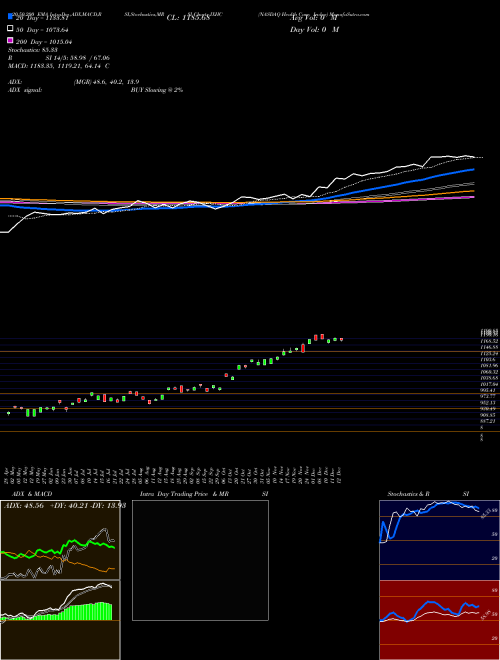Click the white 50 Day EMA legend swatch
This screenshot has height=660, width=500.
(11, 29)
